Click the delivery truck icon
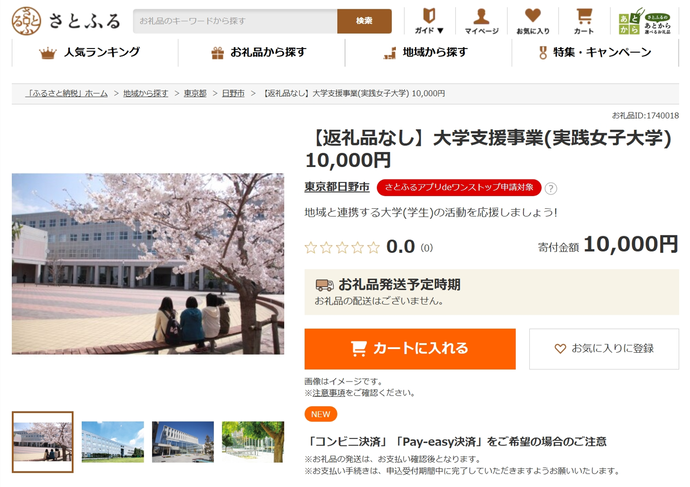 pos(325,285)
